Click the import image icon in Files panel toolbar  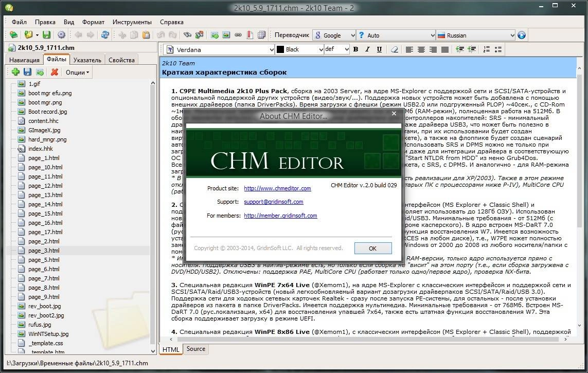(40, 72)
